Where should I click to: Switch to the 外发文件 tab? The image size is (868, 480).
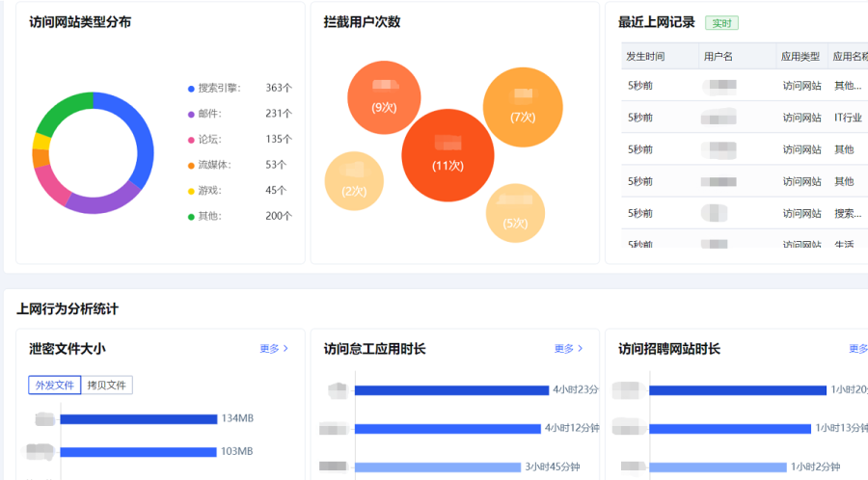pyautogui.click(x=55, y=386)
